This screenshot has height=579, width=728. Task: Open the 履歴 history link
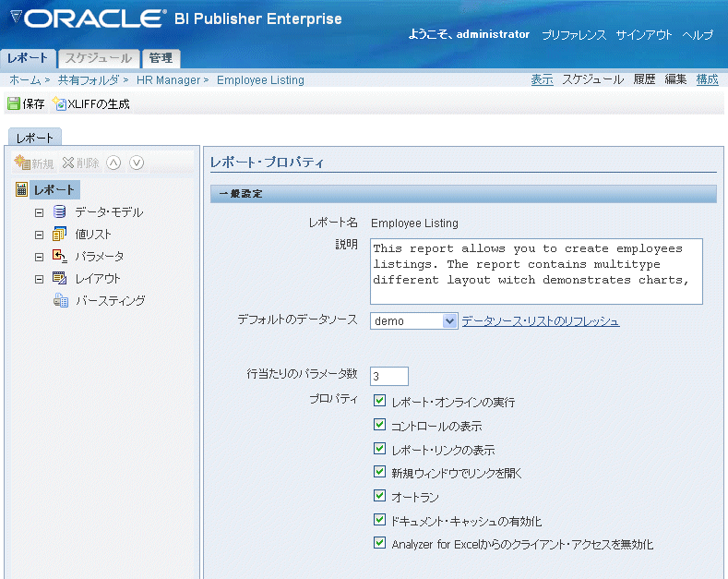tap(644, 79)
